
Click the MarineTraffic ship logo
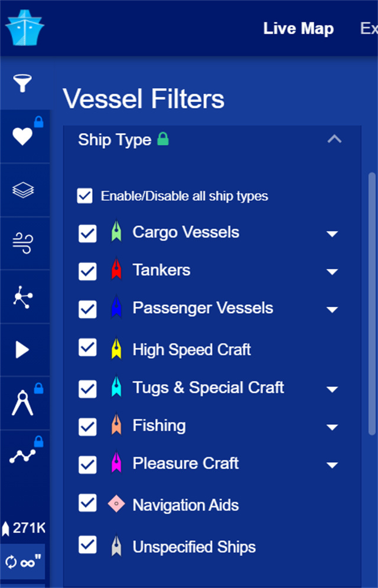pos(25,27)
